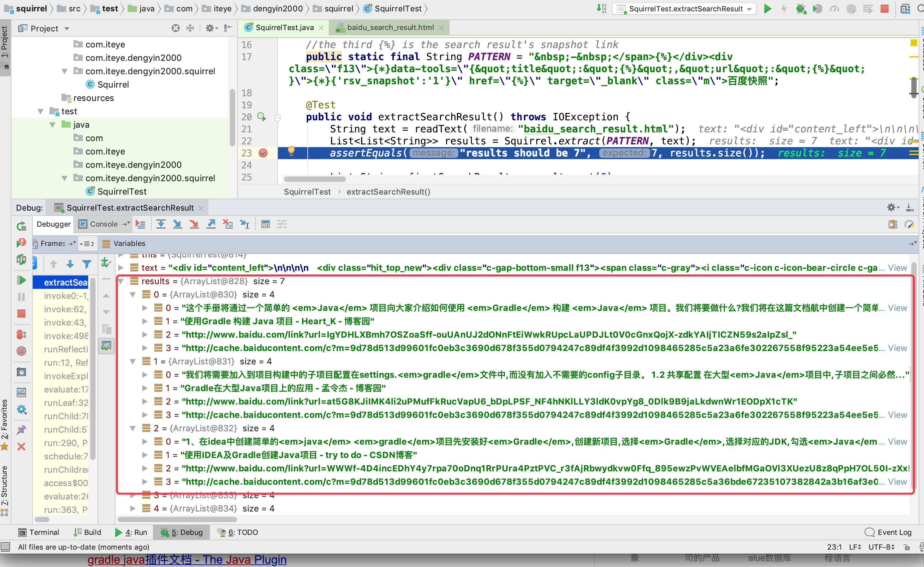This screenshot has width=924, height=567.
Task: Click the Step Over debugger icon
Action: tap(161, 224)
